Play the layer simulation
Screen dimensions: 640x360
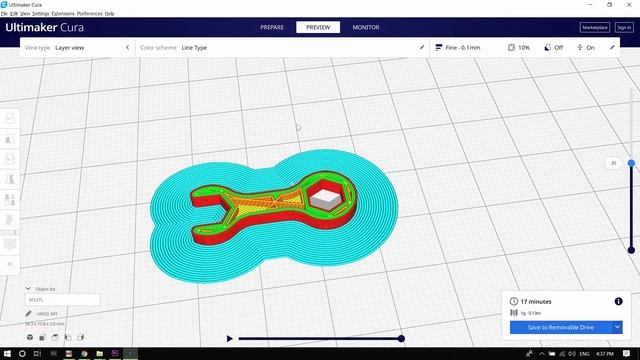coord(229,338)
